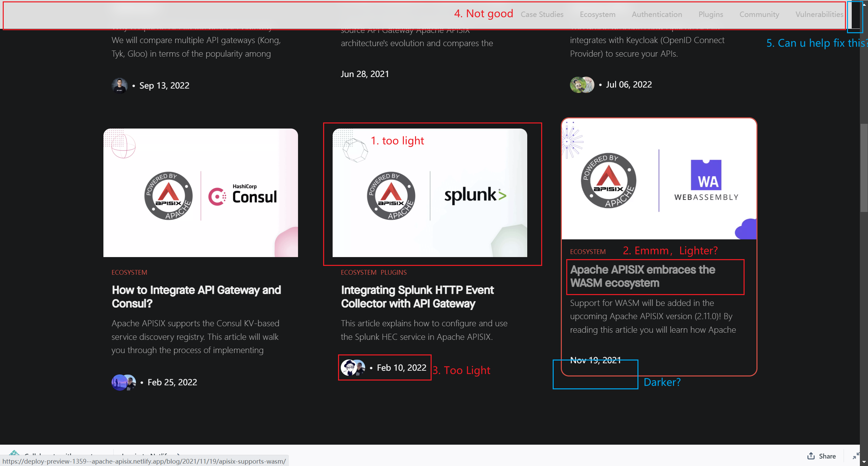This screenshot has width=868, height=466.
Task: Open the WebAssembly article cover image
Action: [x=659, y=179]
